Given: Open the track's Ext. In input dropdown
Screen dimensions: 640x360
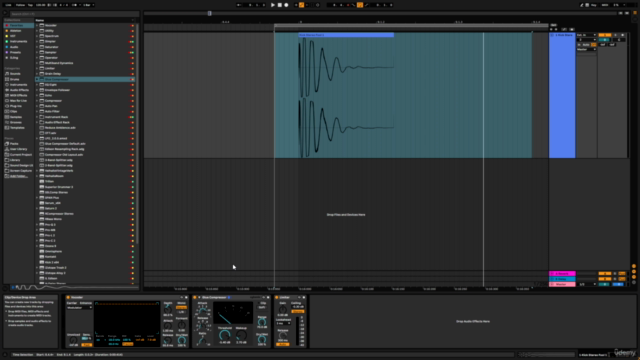Looking at the screenshot, I should 586,35.
